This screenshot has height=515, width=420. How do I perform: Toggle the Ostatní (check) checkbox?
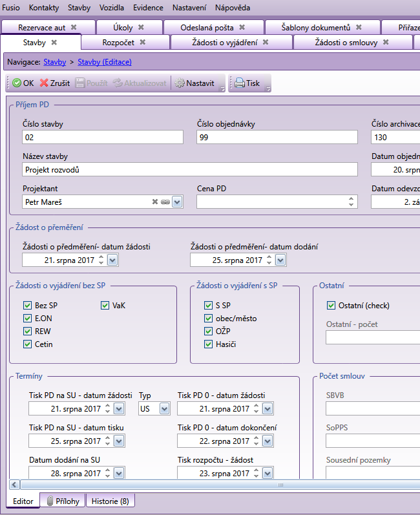click(x=331, y=305)
